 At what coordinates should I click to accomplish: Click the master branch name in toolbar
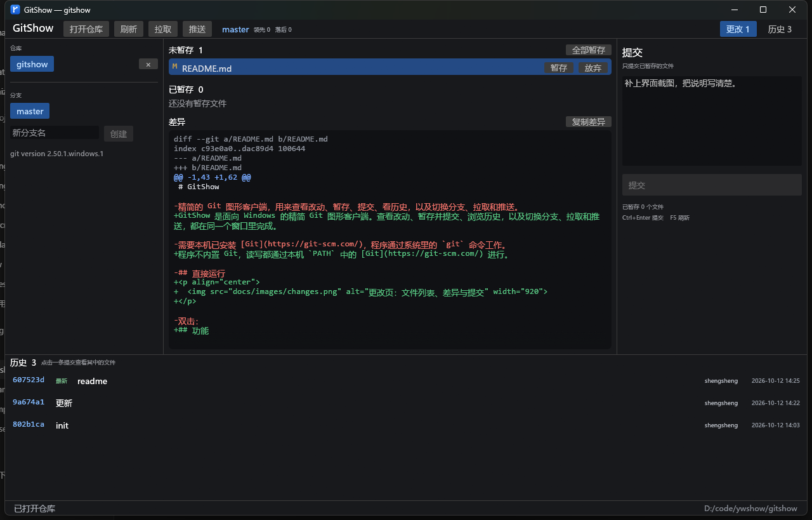pos(235,30)
